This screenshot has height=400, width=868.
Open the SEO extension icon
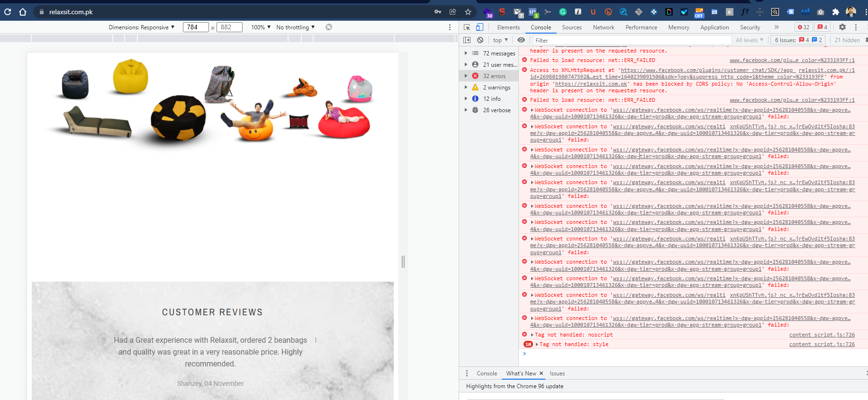(502, 12)
